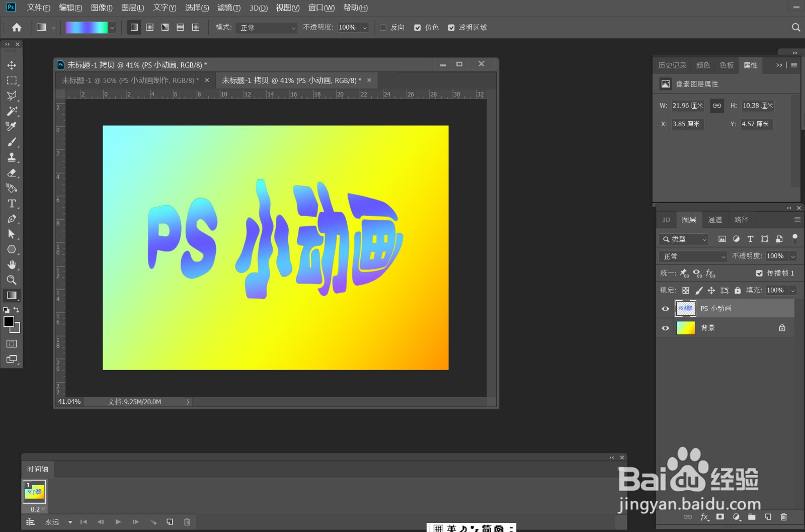Select the Eyedropper tool
This screenshot has width=805, height=532.
pos(12,126)
